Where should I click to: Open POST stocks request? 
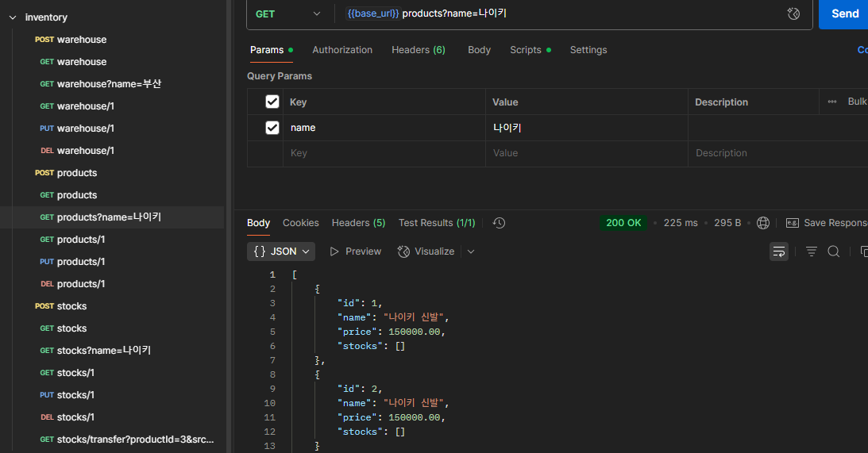(61, 306)
